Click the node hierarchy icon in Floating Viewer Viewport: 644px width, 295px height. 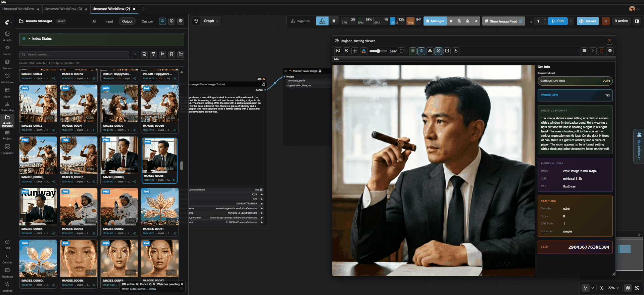[x=430, y=51]
